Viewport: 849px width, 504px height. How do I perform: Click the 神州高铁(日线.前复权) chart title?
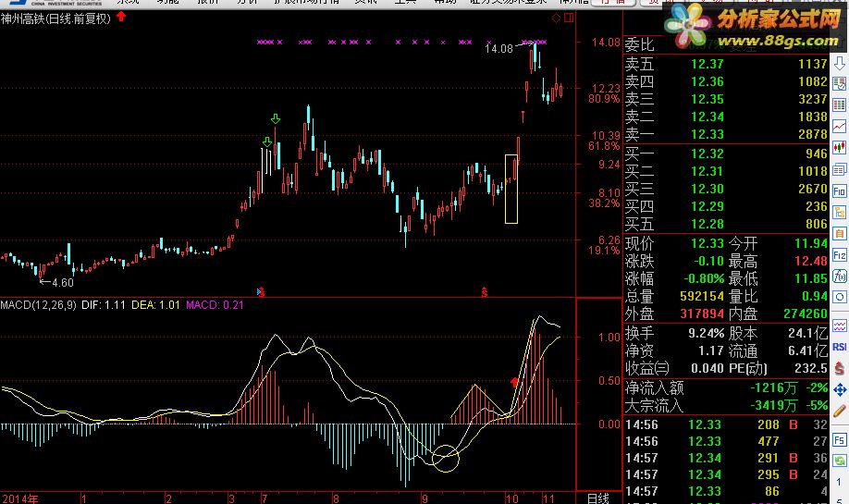coord(55,18)
